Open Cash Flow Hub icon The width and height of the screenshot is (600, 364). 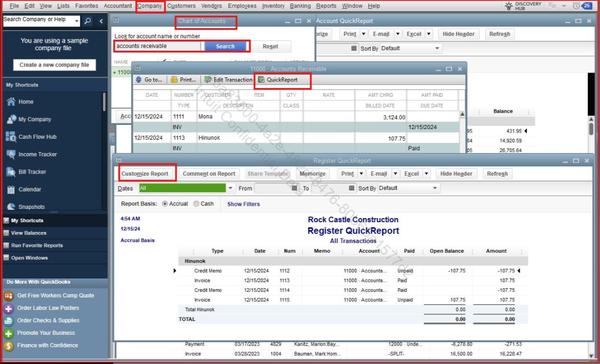point(11,137)
